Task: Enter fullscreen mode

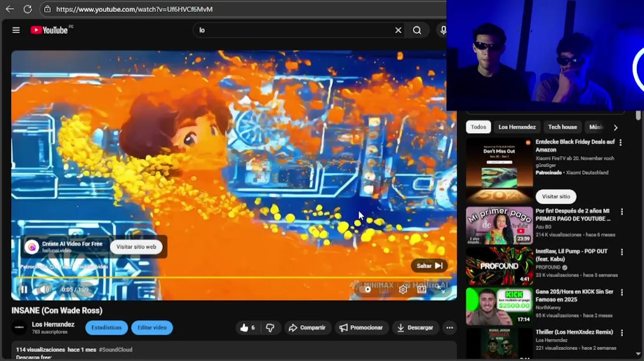Action: 441,289
